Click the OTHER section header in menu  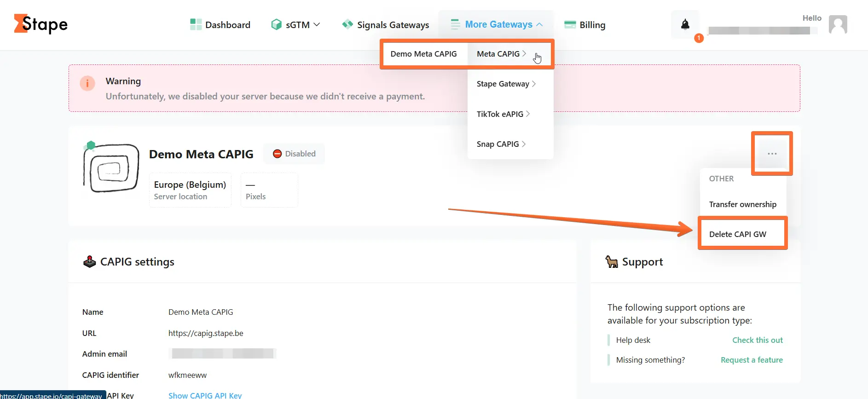click(721, 179)
